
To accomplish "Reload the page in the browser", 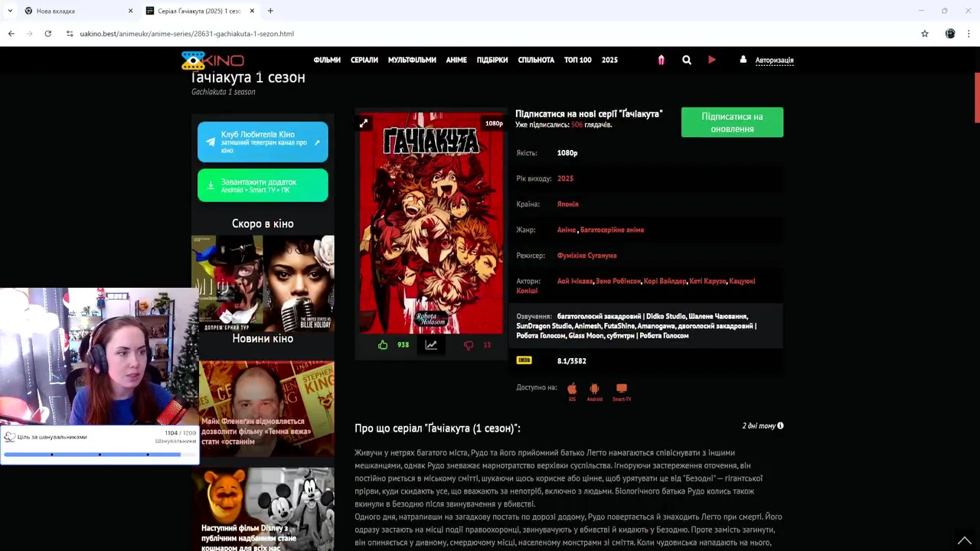I will (x=47, y=34).
